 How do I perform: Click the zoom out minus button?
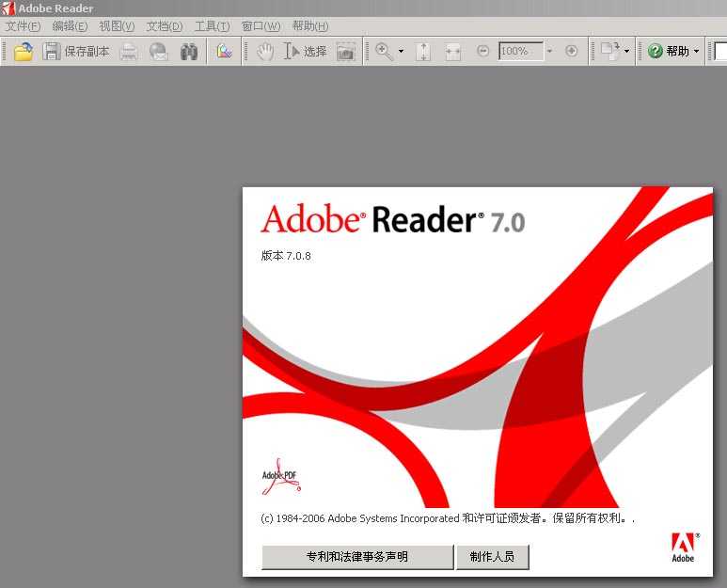click(x=482, y=51)
